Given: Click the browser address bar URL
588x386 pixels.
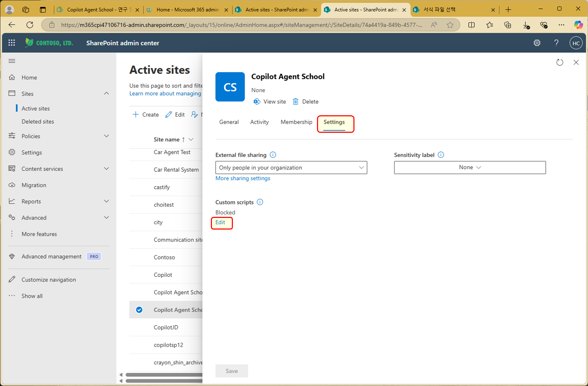Looking at the screenshot, I should pyautogui.click(x=241, y=25).
